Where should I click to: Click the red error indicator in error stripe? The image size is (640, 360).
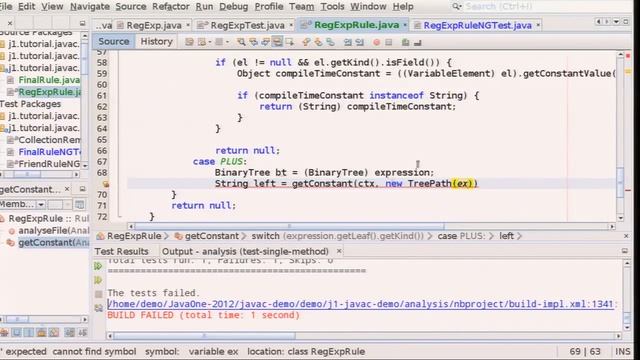pos(628,56)
